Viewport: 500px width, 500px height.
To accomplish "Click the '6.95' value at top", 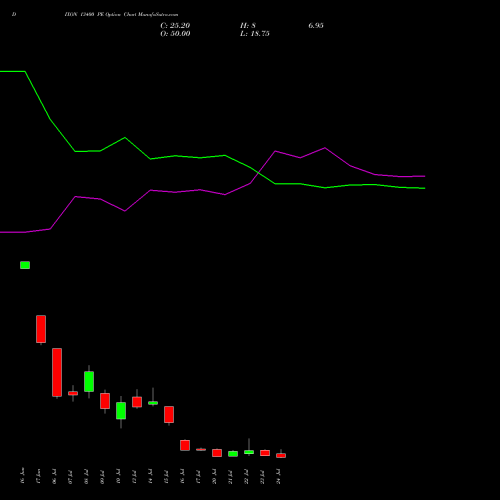I will pyautogui.click(x=316, y=26).
